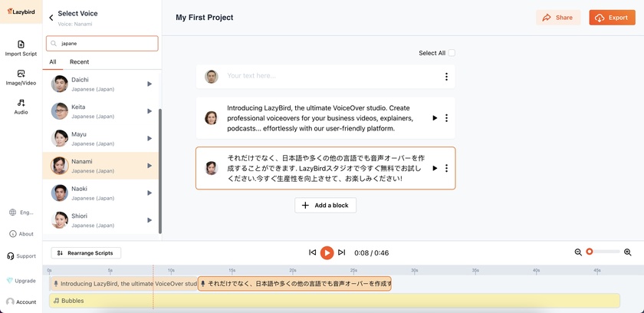Select the Shiori voice avatar
Screen dimensions: 644x313
tap(60, 220)
